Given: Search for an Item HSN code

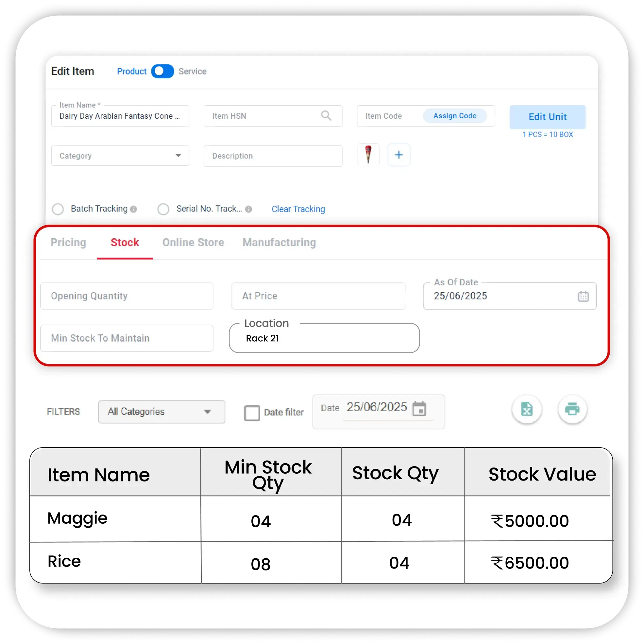Looking at the screenshot, I should (327, 116).
